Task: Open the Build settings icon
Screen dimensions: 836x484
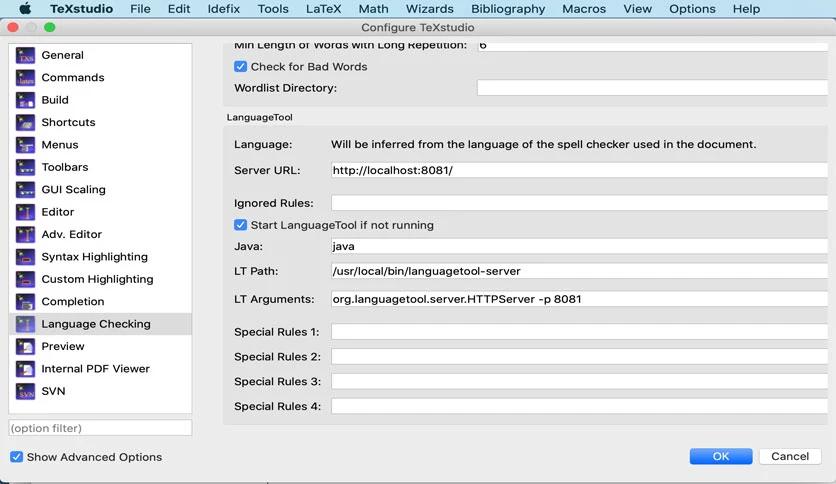Action: tap(25, 100)
